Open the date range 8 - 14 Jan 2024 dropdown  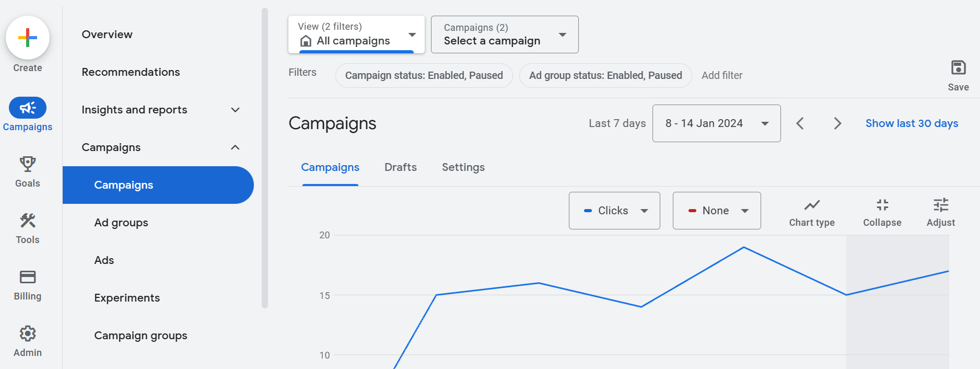point(716,123)
